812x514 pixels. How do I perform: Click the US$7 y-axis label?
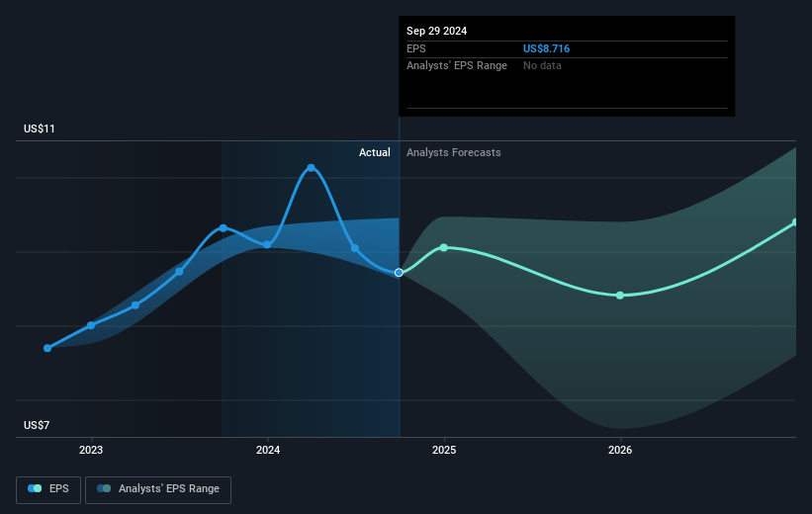tap(37, 425)
